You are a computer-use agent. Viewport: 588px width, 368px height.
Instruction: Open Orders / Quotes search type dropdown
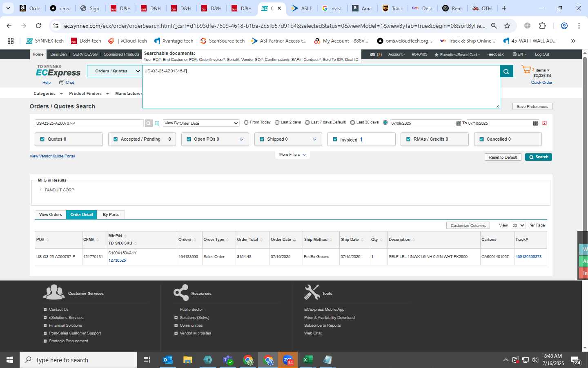[114, 71]
